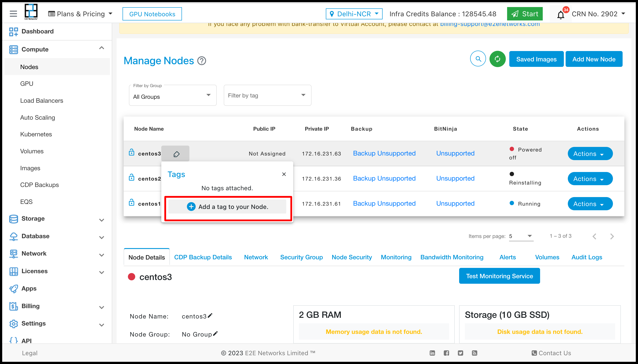Open the Filter by Group dropdown

173,95
